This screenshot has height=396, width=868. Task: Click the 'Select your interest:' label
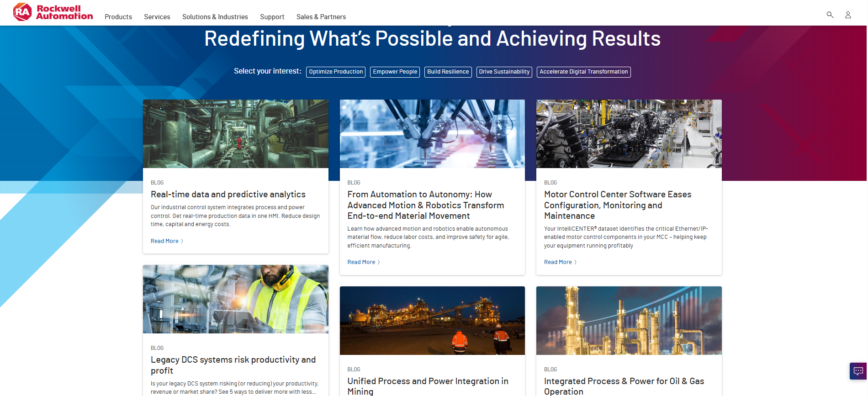tap(268, 71)
